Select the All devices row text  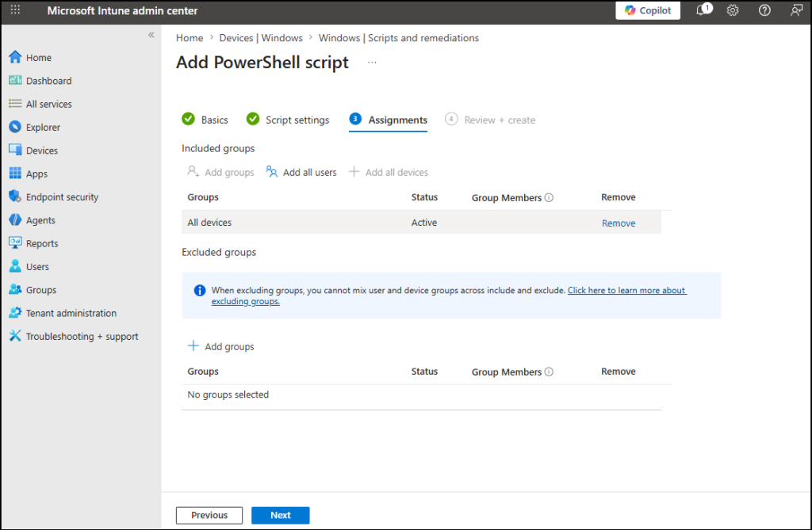coord(209,223)
